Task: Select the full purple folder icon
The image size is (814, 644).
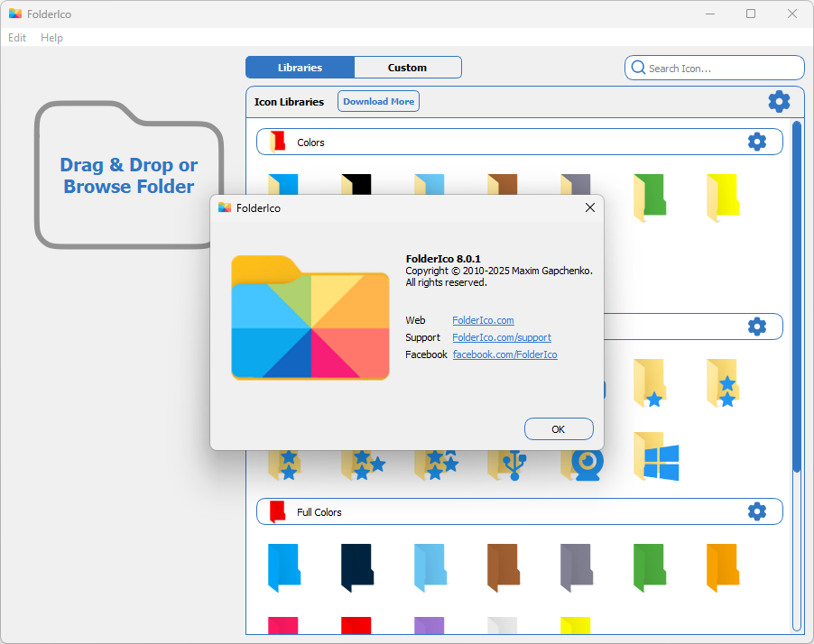Action: click(x=430, y=625)
